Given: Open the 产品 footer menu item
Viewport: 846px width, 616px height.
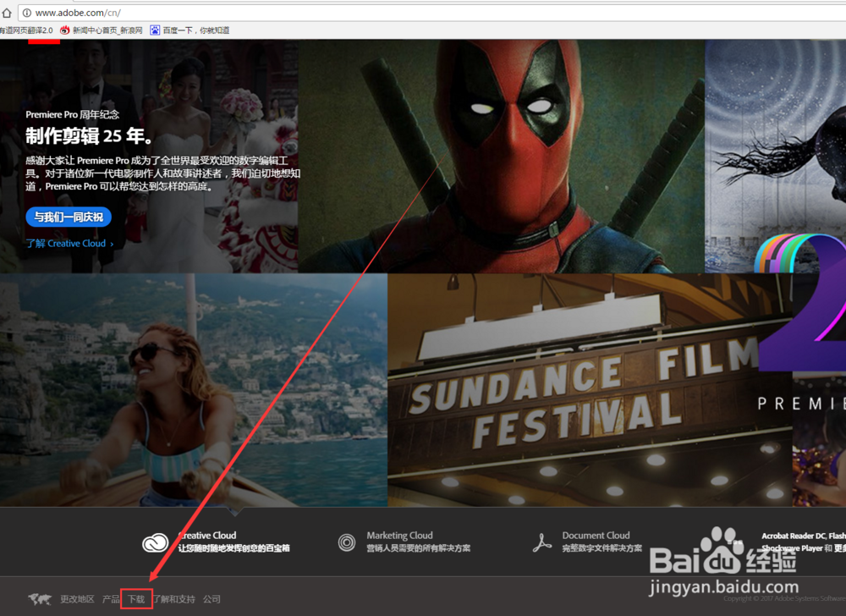Looking at the screenshot, I should 111,599.
